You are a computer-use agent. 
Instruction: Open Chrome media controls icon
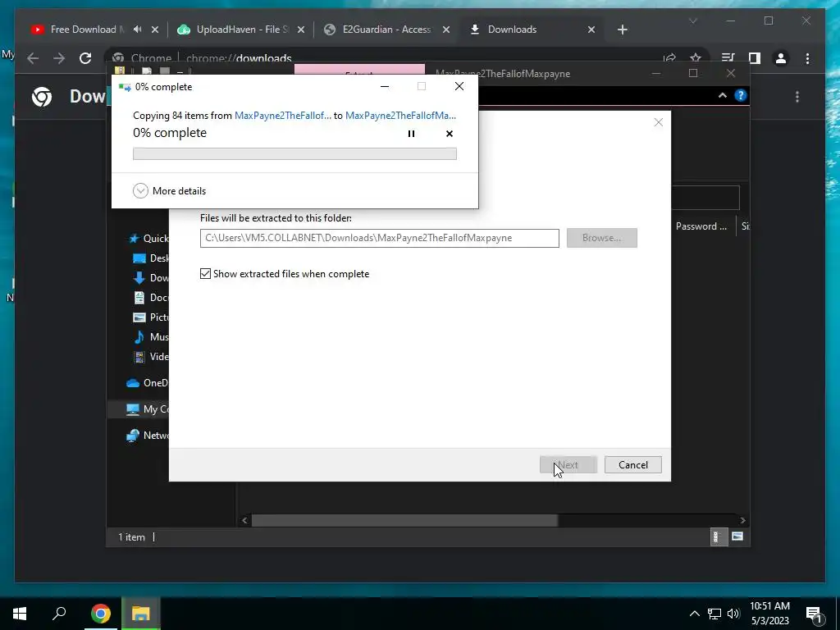[728, 58]
